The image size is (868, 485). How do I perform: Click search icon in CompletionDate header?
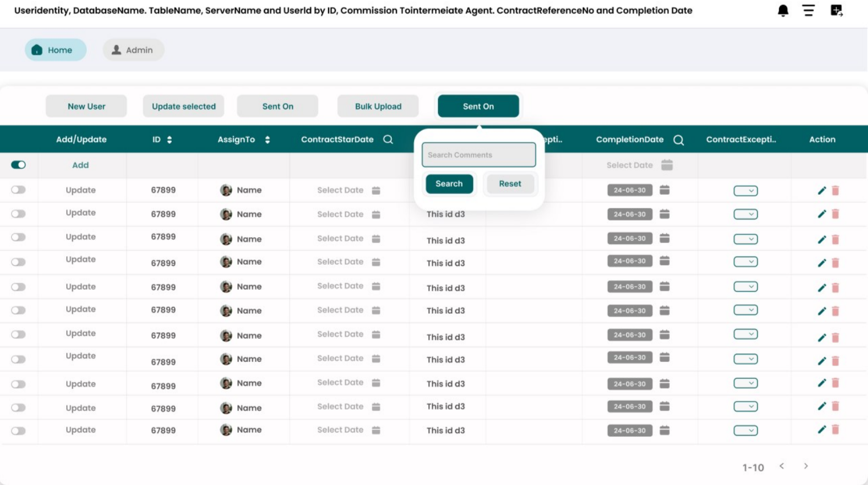(678, 140)
